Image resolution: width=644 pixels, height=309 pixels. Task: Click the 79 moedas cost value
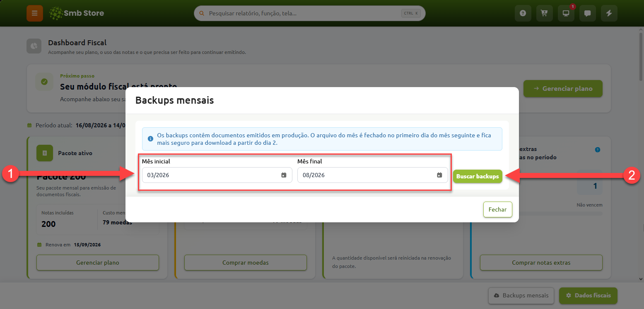pyautogui.click(x=117, y=222)
